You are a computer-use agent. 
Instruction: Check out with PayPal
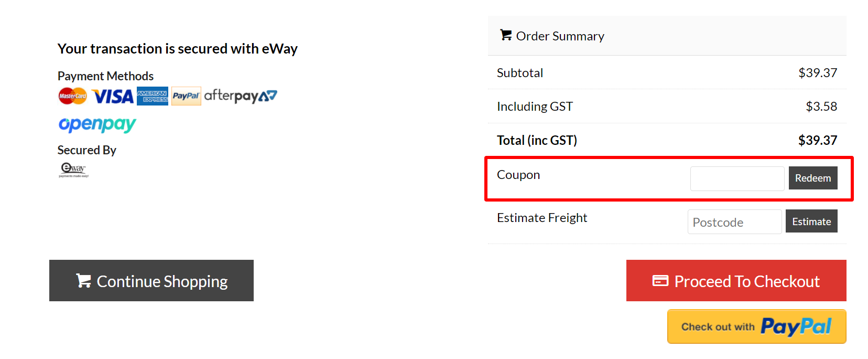point(756,326)
